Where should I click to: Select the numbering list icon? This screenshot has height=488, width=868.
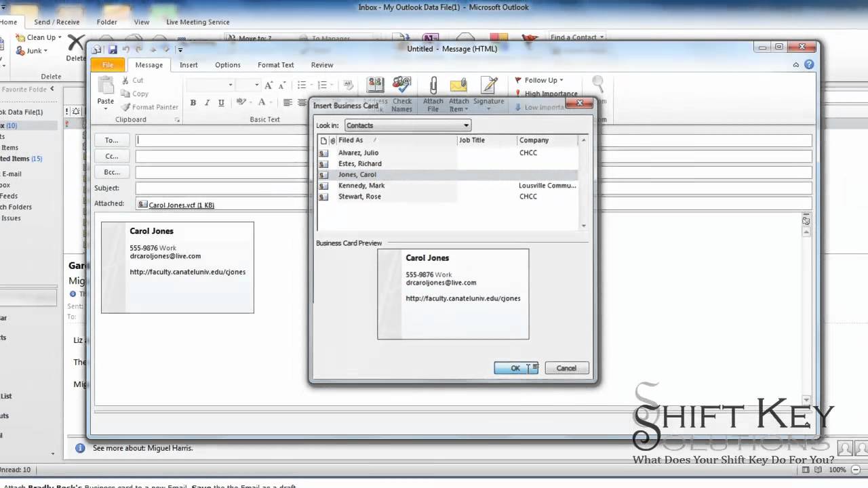pyautogui.click(x=323, y=85)
